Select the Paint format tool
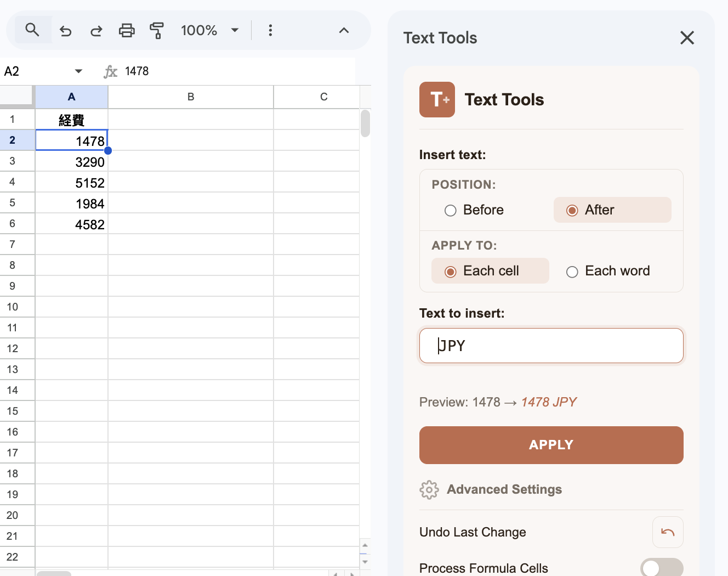This screenshot has width=728, height=576. click(x=157, y=31)
